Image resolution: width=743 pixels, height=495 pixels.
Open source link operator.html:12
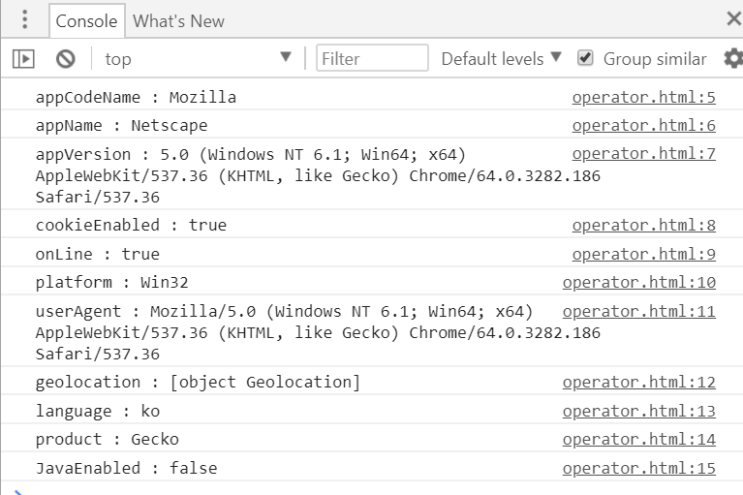[639, 382]
